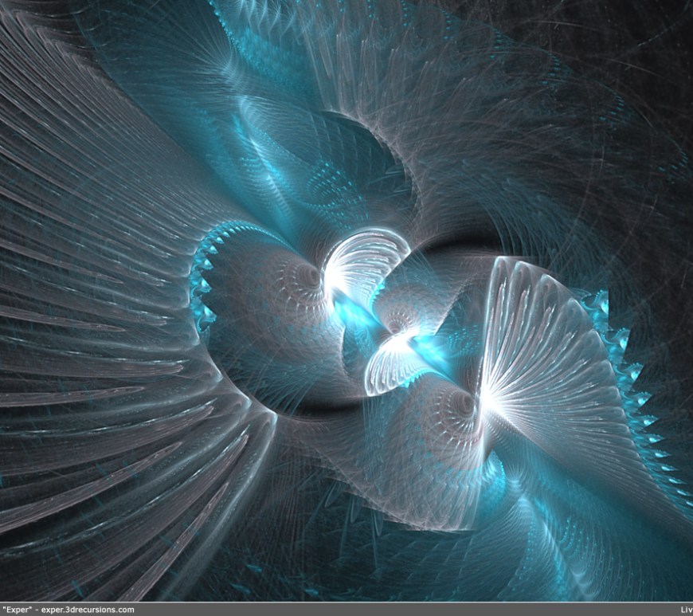Click the gray caption bar's empty middle area
Screen dimensions: 693x616
(x=398, y=610)
